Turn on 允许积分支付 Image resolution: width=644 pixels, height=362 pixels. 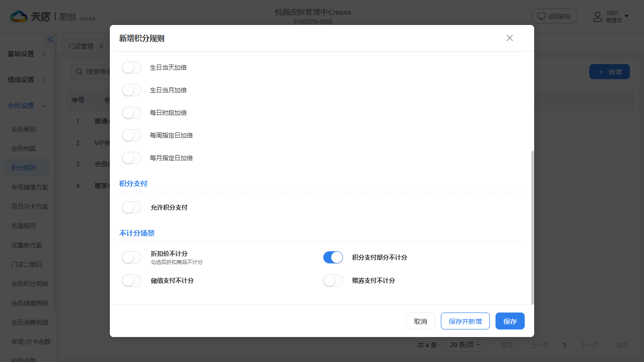coord(132,207)
